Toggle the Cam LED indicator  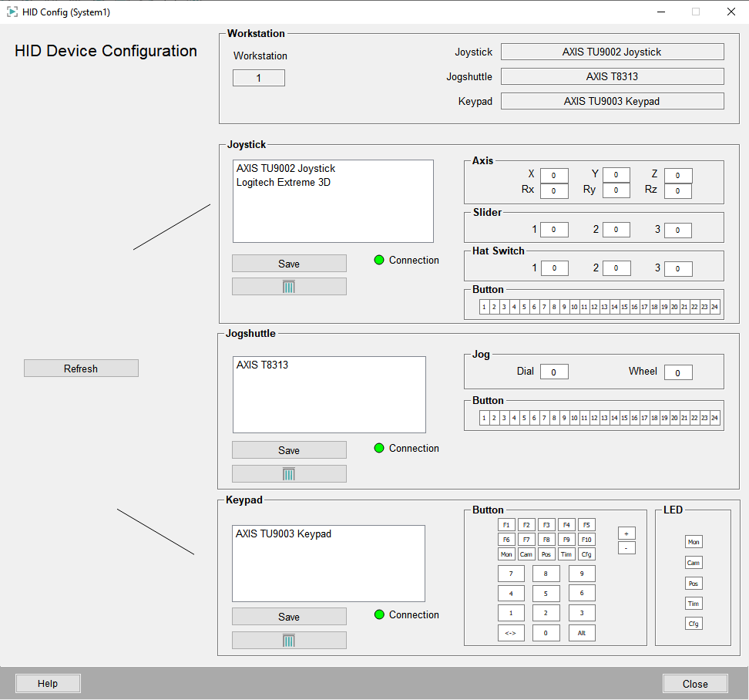(694, 563)
